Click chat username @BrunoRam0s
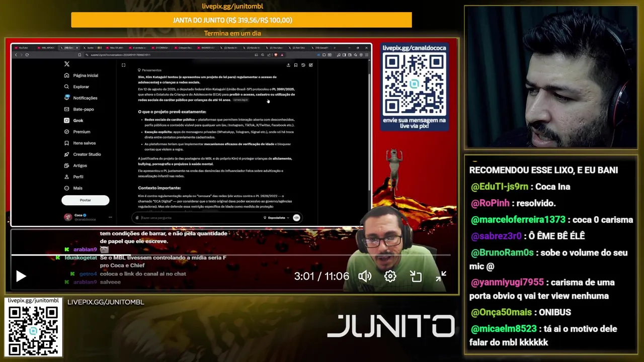Viewport: 644px width, 362px height. [502, 253]
